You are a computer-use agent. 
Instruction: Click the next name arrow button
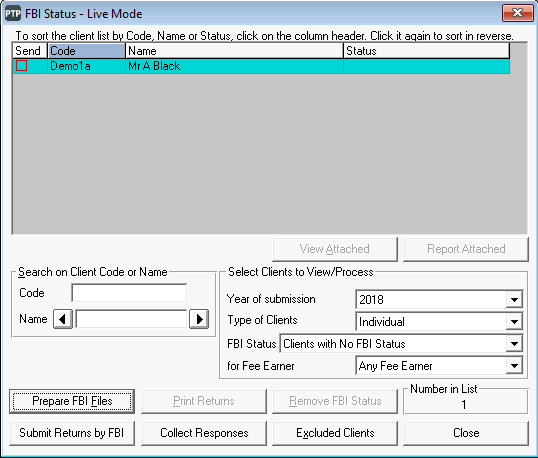coord(199,319)
